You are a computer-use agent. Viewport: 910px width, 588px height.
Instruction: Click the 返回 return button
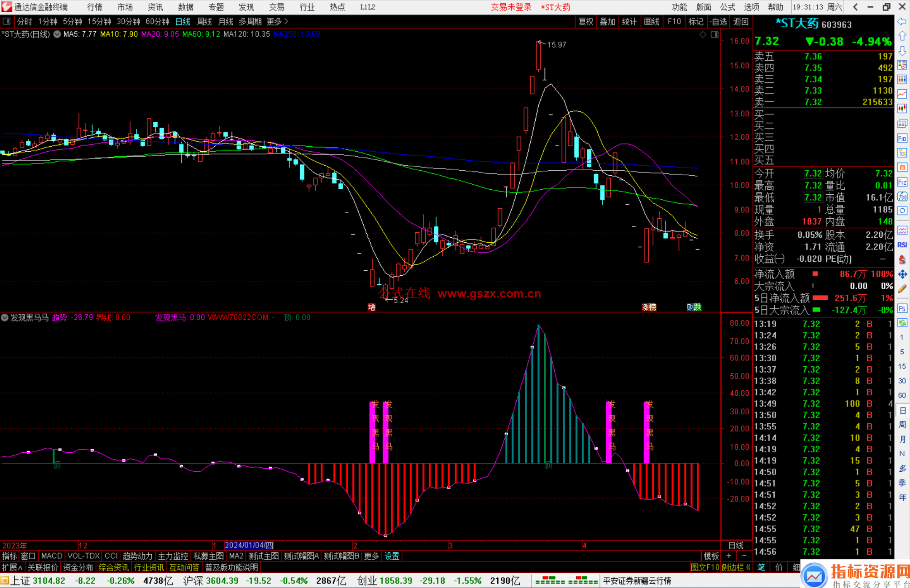coord(741,21)
